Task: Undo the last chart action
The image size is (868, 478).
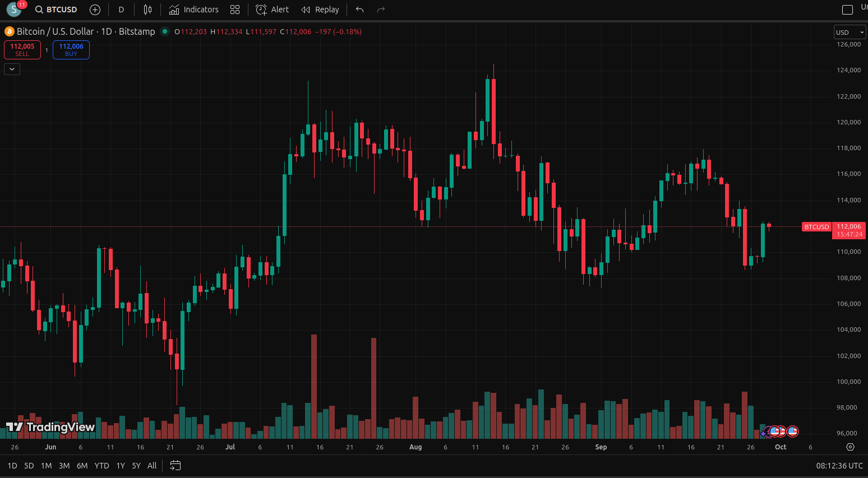Action: tap(360, 10)
